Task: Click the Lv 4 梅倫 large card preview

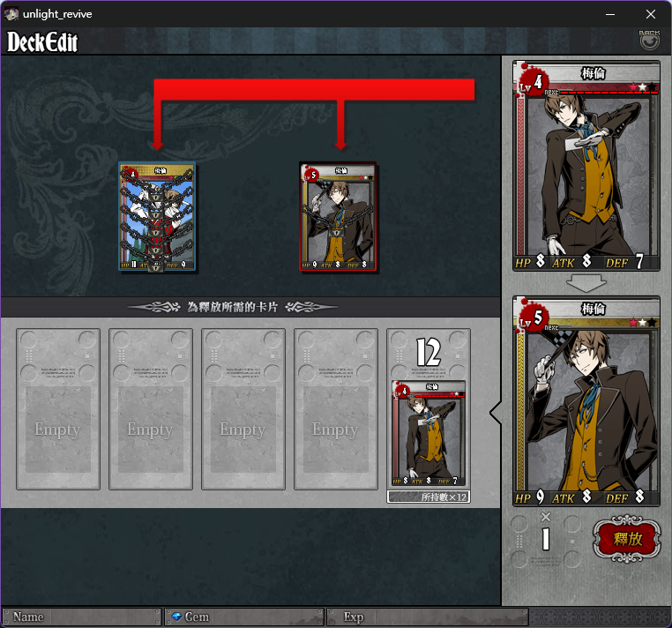Action: tap(586, 166)
